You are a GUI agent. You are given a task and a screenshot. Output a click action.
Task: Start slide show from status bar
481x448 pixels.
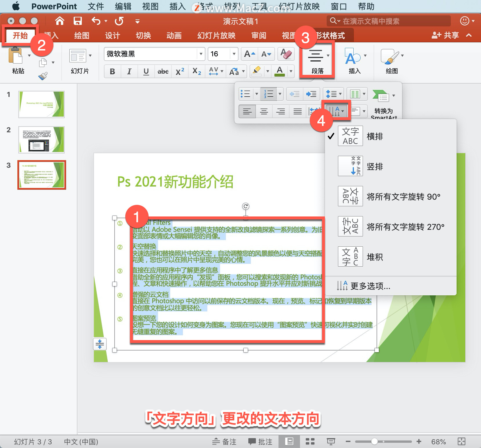click(x=331, y=442)
